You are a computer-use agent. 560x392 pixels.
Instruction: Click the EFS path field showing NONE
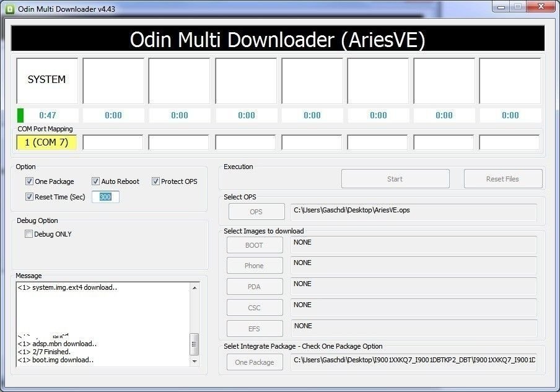click(x=414, y=329)
